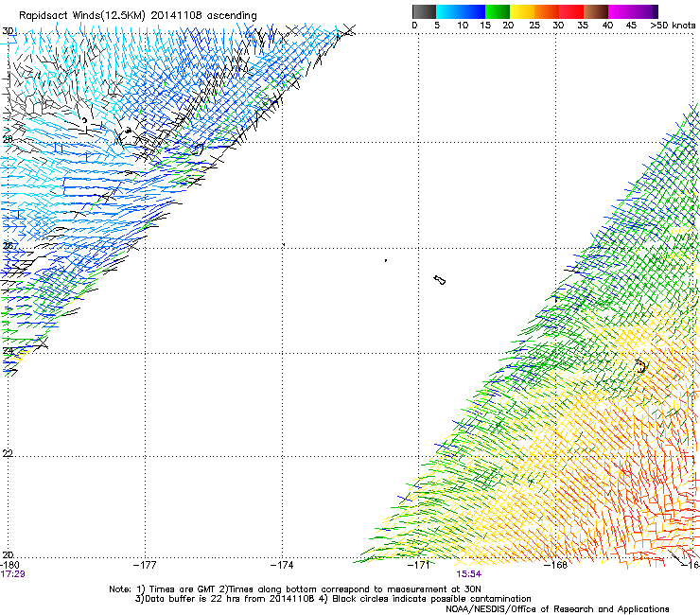Click the legend label '10'
700x615 pixels.
pyautogui.click(x=463, y=26)
